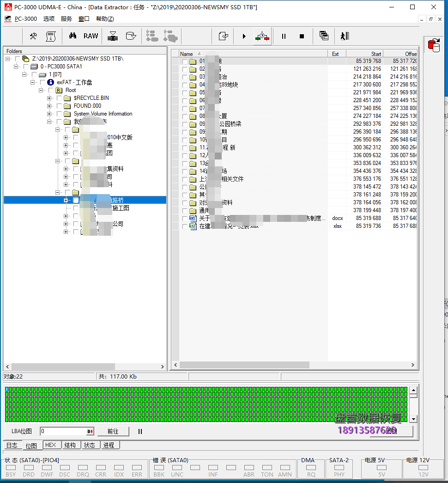This screenshot has width=448, height=483.
Task: Switch to the 日志 tab
Action: [12, 445]
